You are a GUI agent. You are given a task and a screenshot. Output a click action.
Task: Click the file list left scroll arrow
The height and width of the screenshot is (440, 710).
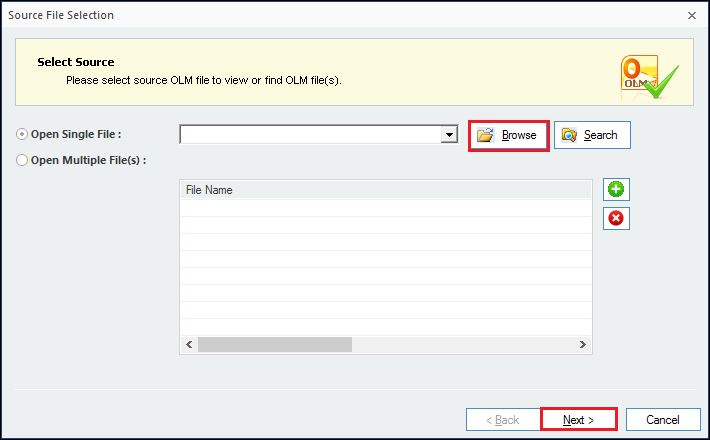coord(189,344)
